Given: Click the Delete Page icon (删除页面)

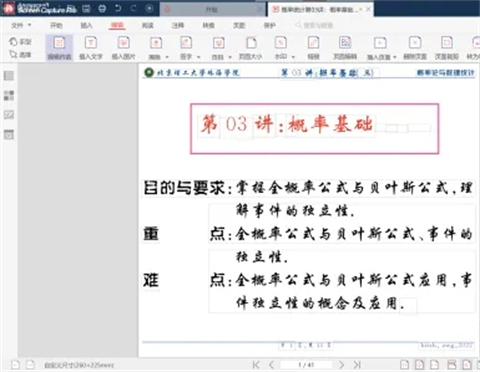Looking at the screenshot, I should 415,43.
